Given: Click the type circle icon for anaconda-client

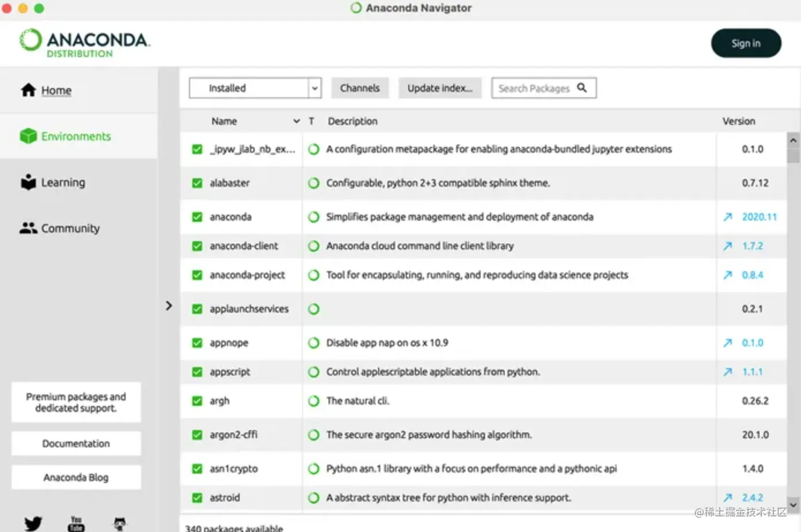Looking at the screenshot, I should (313, 246).
